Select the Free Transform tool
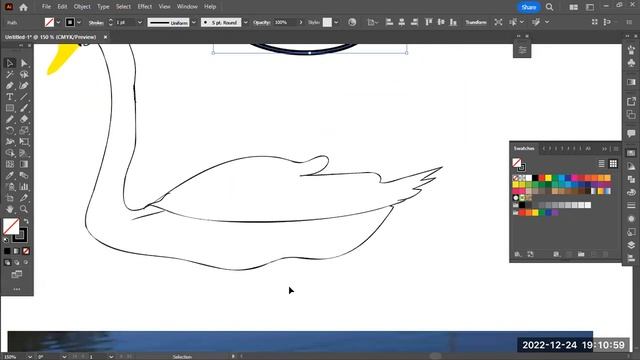Screen dimensions: 640x360 (x=24, y=142)
